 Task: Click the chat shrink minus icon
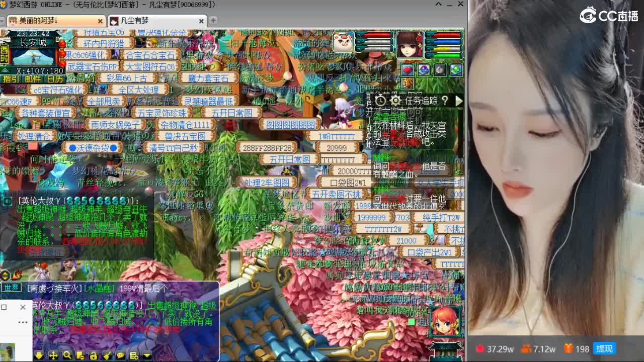coord(80,355)
